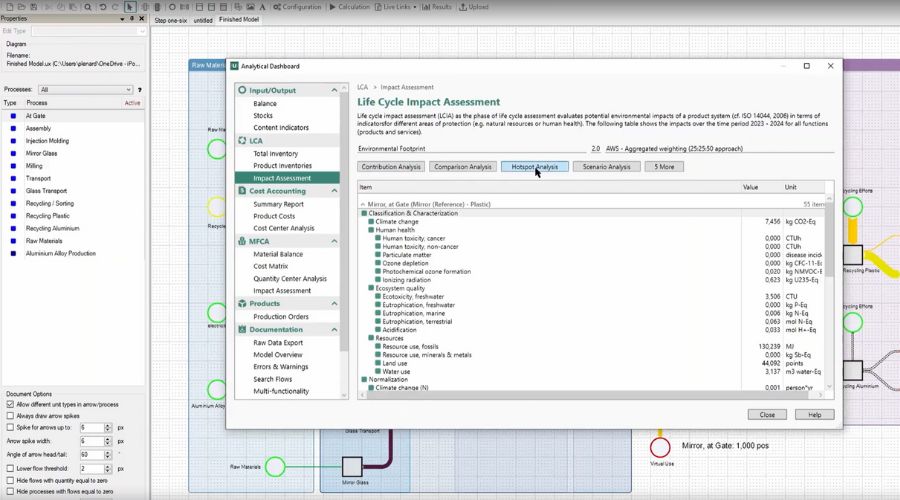Collapse the MFCA section
Viewport: 900px width, 500px height.
[x=334, y=242]
